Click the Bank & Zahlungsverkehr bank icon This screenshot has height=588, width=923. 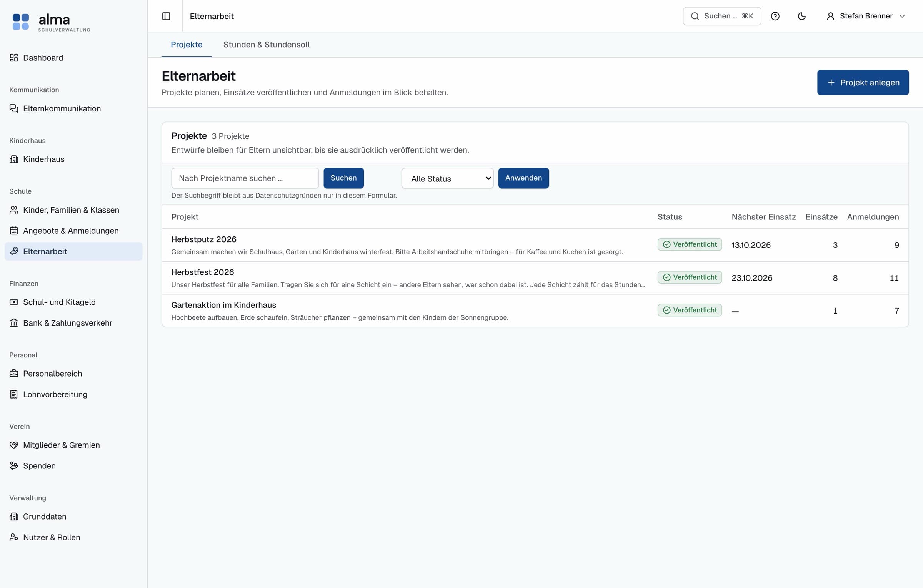click(14, 323)
